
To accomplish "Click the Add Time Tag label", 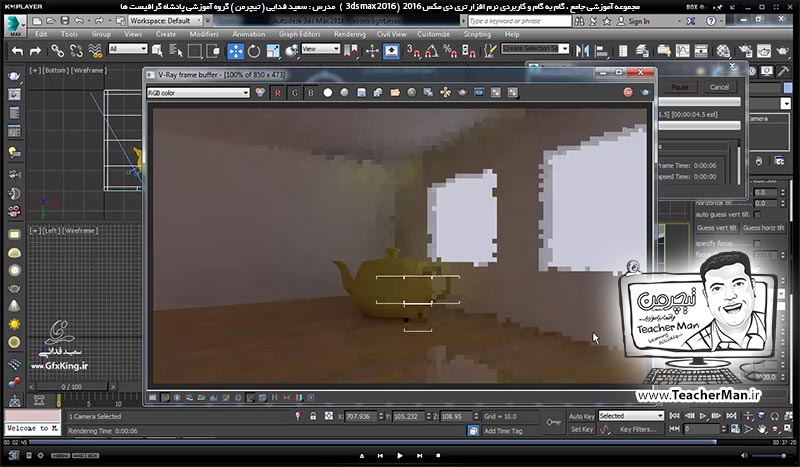I will click(x=503, y=431).
